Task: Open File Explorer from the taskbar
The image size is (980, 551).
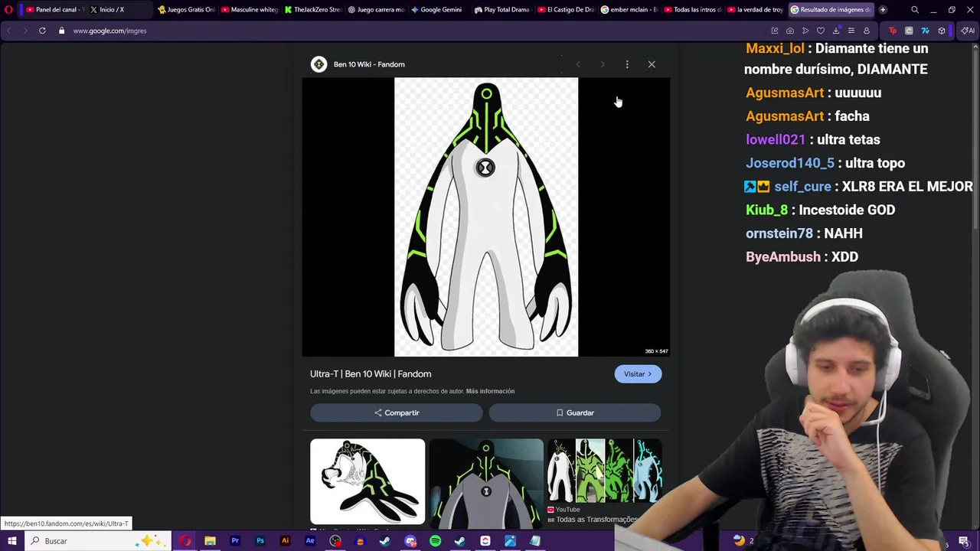Action: (x=210, y=541)
